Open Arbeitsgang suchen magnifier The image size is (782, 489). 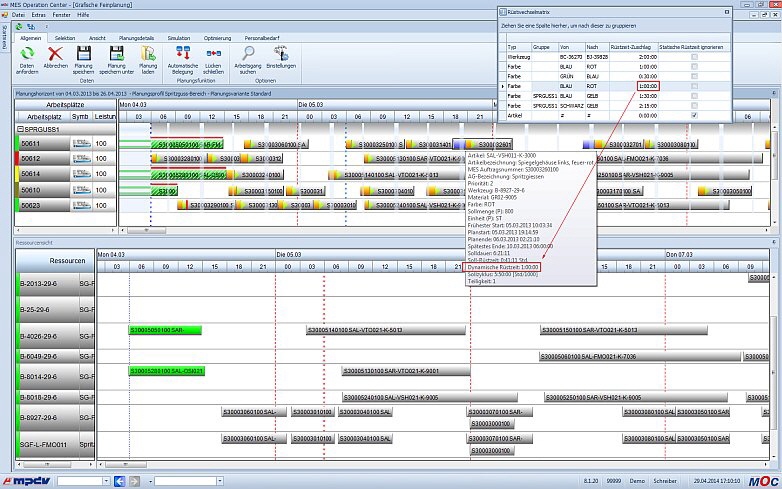pos(248,53)
